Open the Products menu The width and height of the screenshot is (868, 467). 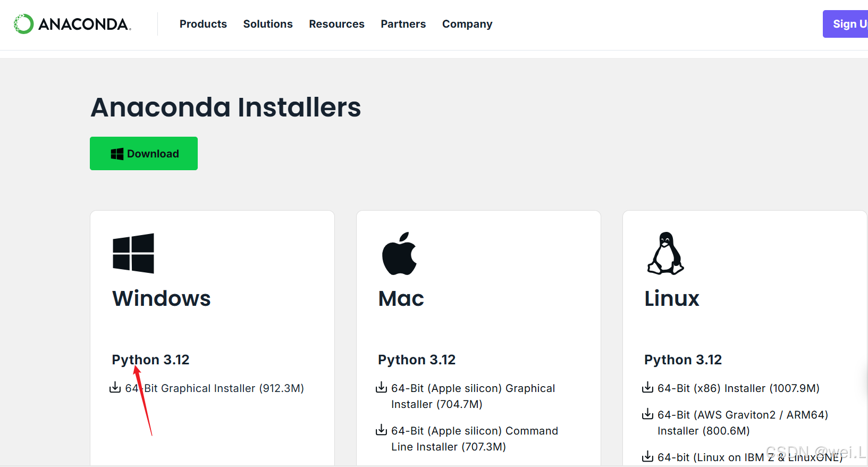click(203, 24)
